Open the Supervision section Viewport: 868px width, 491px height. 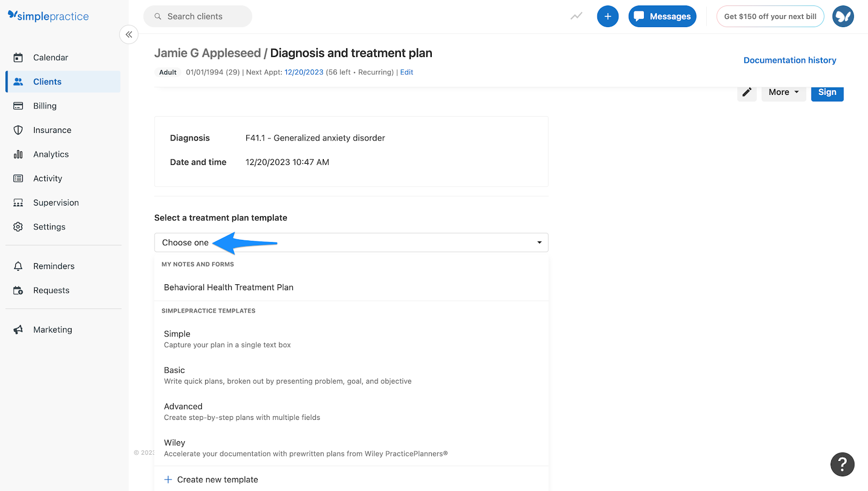[56, 202]
